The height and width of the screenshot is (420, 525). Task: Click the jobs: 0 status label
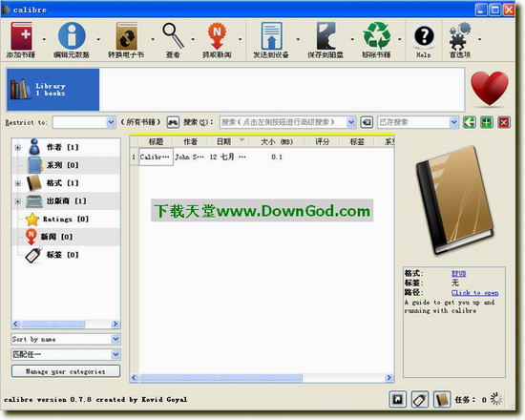pos(471,400)
